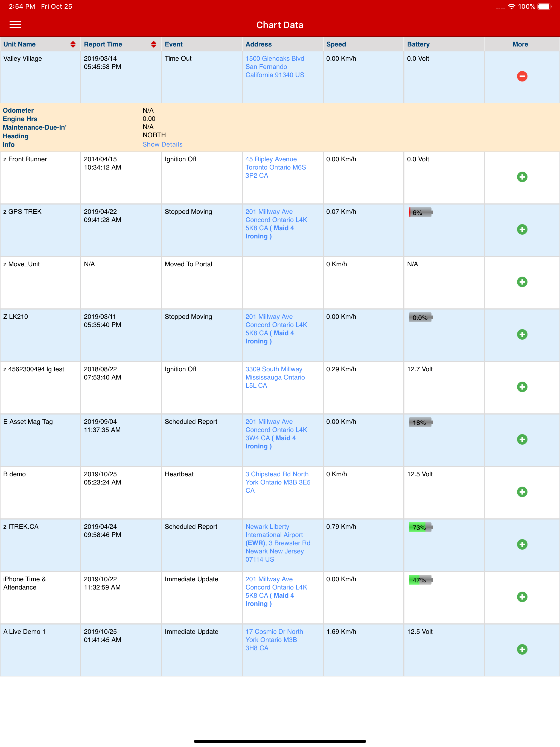The image size is (560, 747).
Task: Select the Z LK210 unit name
Action: 16,317
